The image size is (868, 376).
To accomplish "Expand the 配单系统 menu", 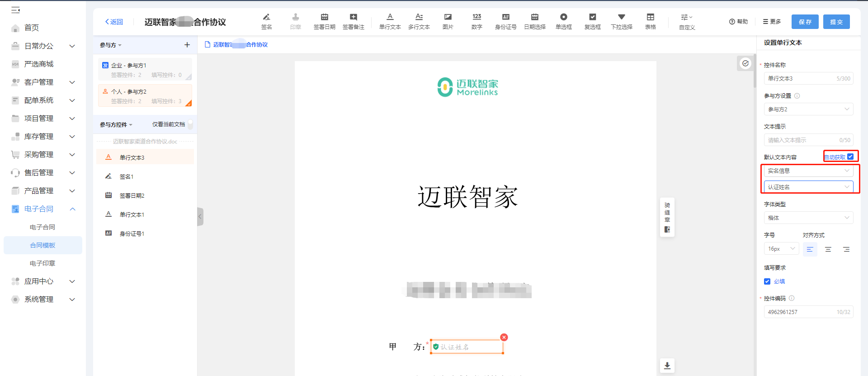I will coord(43,100).
